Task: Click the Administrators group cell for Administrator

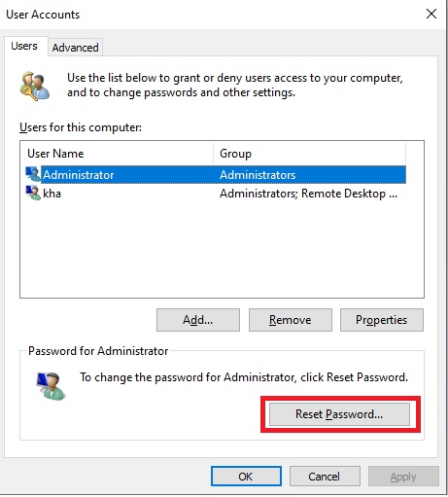Action: pyautogui.click(x=258, y=175)
